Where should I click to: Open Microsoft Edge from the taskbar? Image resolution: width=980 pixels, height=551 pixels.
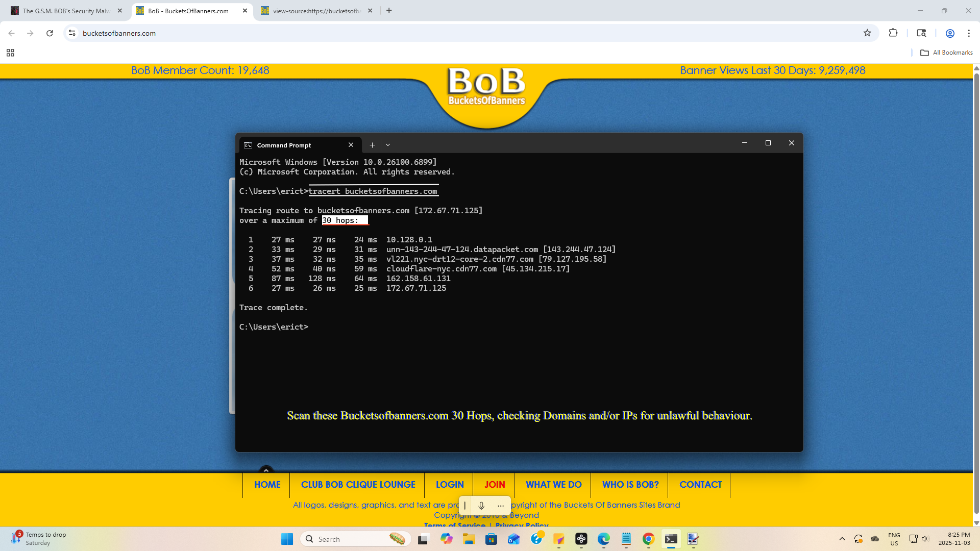point(604,539)
